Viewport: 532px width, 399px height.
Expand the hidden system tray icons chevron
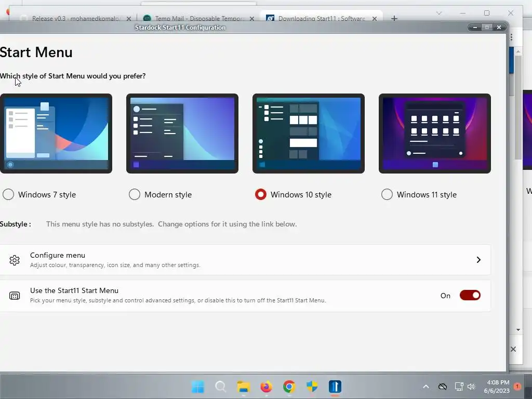(x=426, y=387)
